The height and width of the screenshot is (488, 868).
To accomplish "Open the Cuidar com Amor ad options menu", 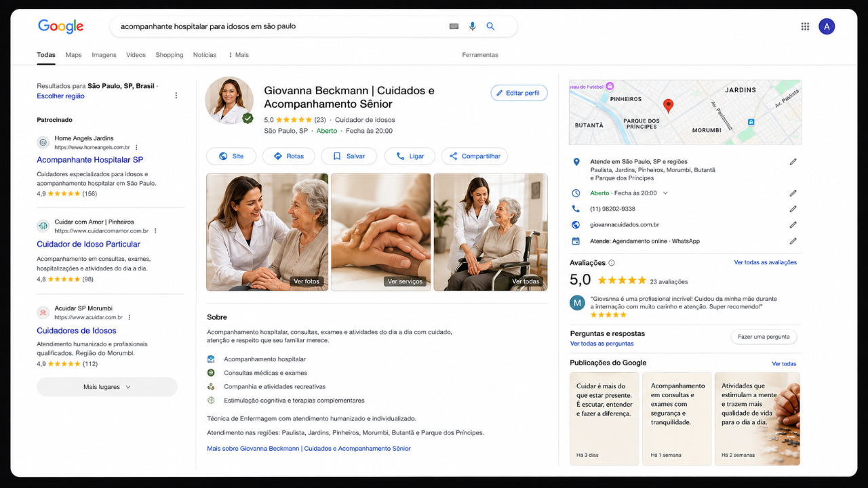I will [155, 231].
